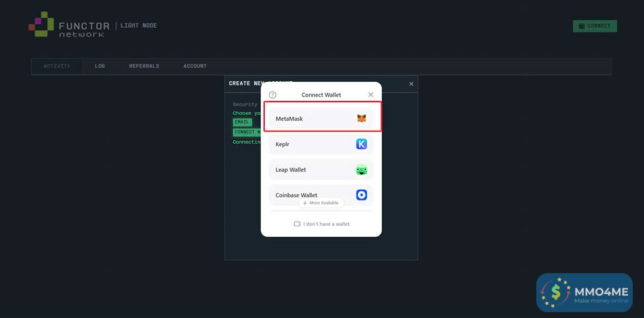Click the Keplr K logo icon
The height and width of the screenshot is (318, 644).
(361, 144)
